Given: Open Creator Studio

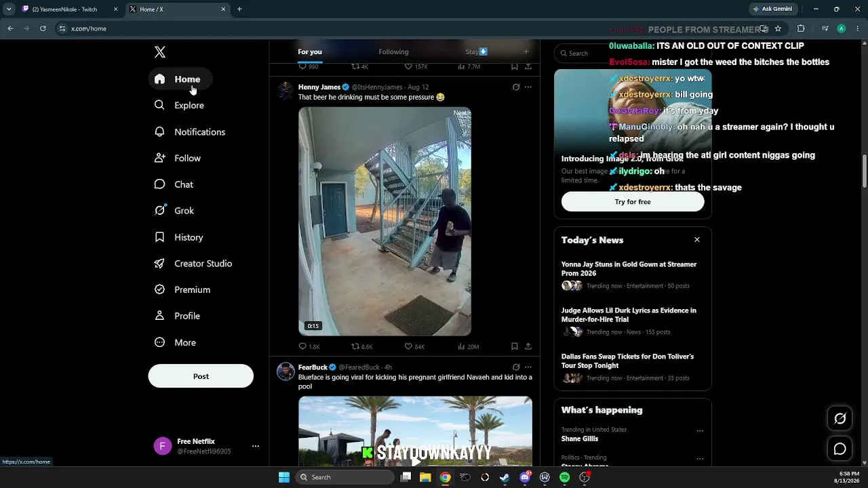Looking at the screenshot, I should pyautogui.click(x=193, y=263).
